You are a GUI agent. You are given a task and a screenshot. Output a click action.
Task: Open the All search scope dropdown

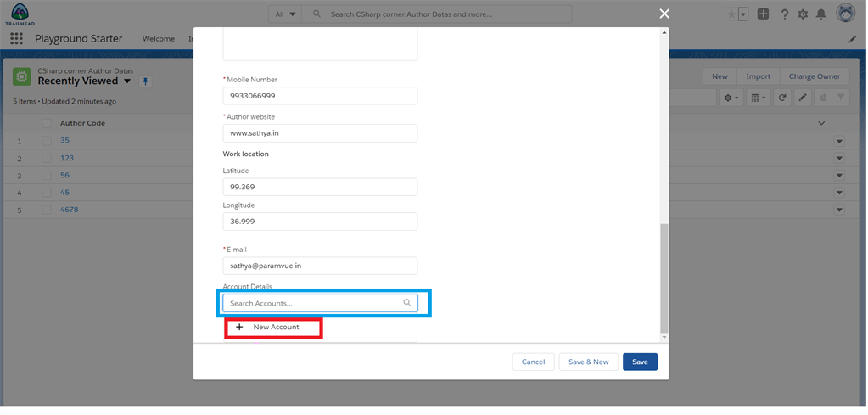point(285,14)
